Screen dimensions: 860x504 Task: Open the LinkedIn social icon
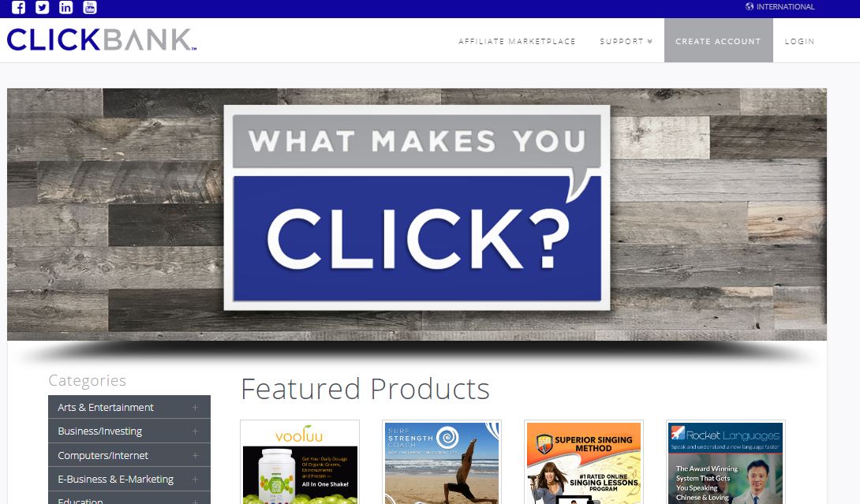pos(65,7)
